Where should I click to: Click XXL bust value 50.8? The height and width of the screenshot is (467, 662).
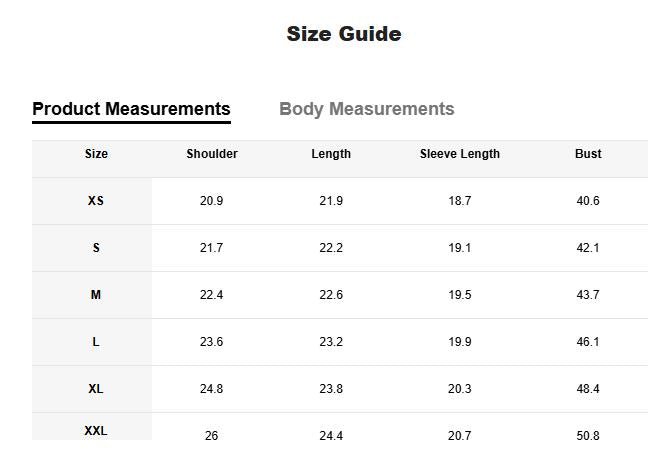coord(588,436)
